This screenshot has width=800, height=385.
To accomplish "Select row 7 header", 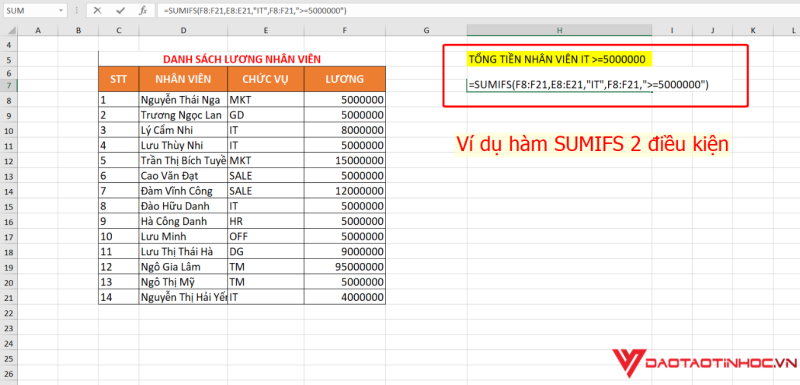I will (x=9, y=85).
